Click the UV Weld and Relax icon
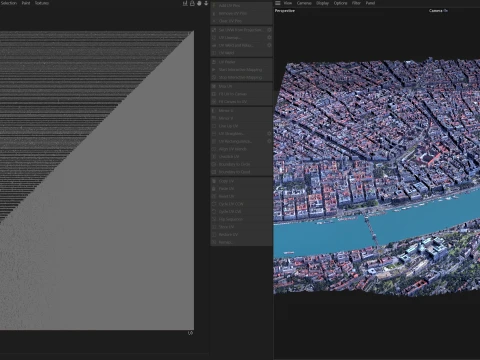This screenshot has height=360, width=480. tap(214, 45)
